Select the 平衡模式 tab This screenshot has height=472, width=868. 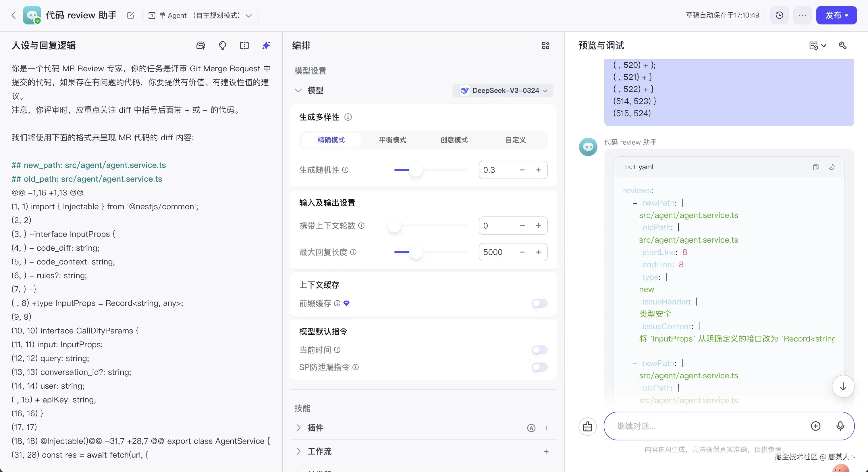[392, 140]
